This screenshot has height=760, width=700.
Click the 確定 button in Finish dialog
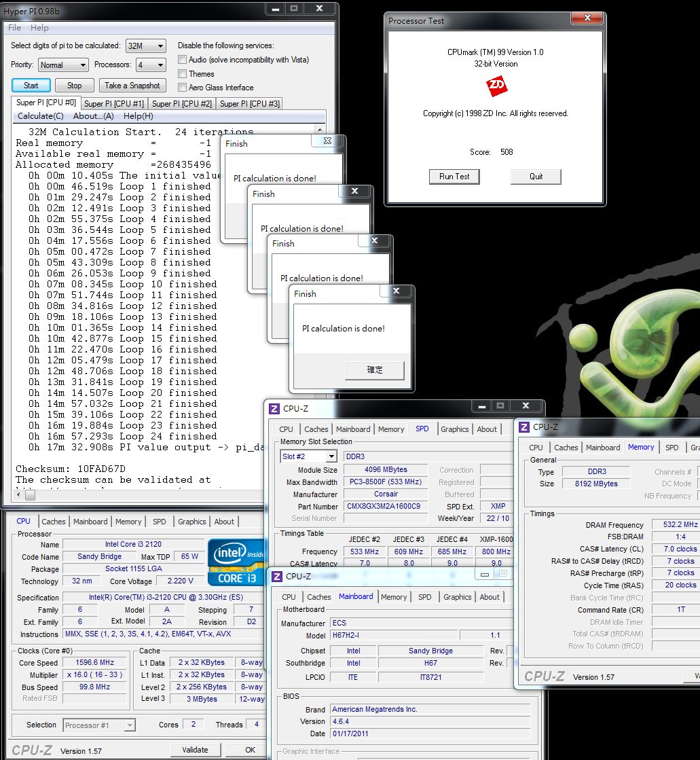pyautogui.click(x=375, y=370)
